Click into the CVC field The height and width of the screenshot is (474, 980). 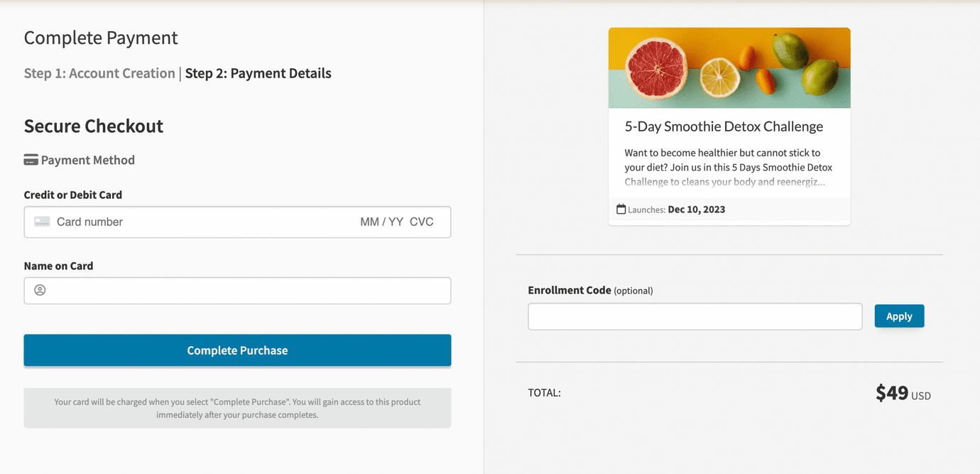pyautogui.click(x=422, y=222)
